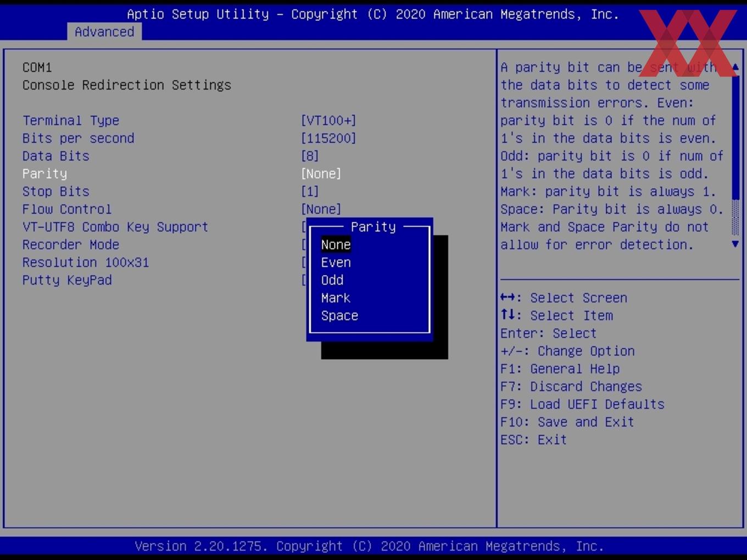
Task: Select the Bits per second setting
Action: 78,138
